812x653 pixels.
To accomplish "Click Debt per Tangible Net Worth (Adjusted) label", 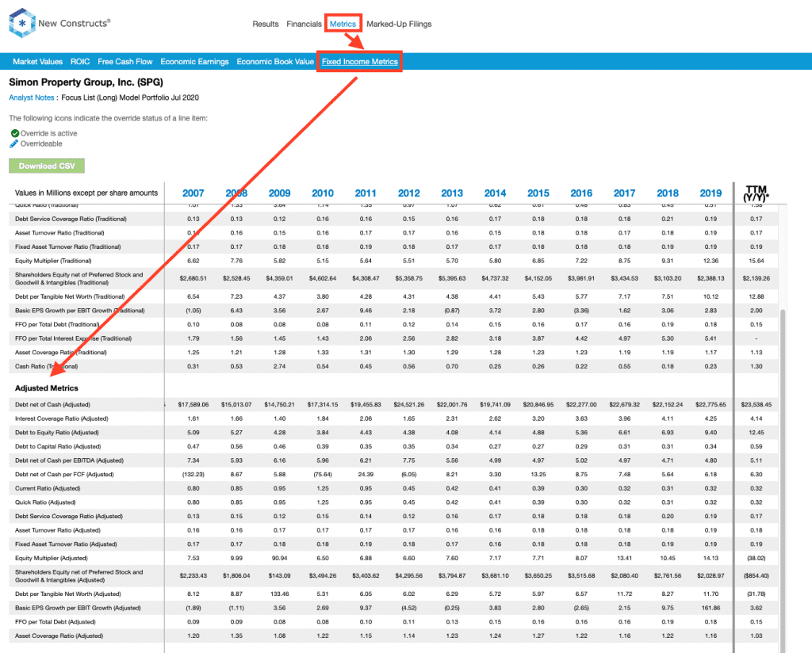I will coord(68,594).
